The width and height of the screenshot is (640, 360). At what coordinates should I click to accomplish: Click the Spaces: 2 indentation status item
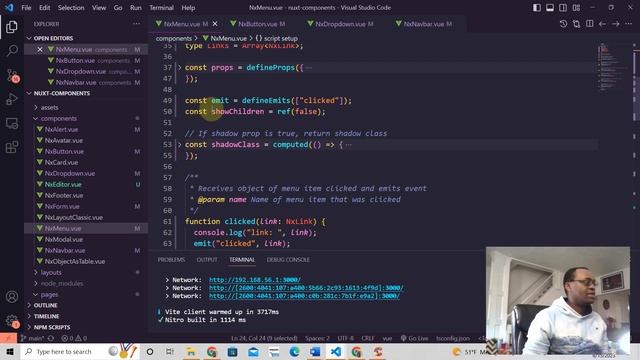coord(317,338)
